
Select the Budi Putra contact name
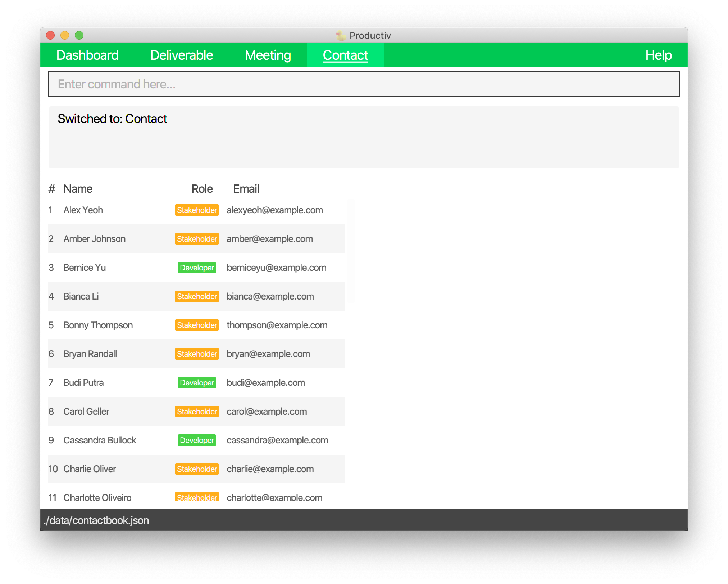83,383
